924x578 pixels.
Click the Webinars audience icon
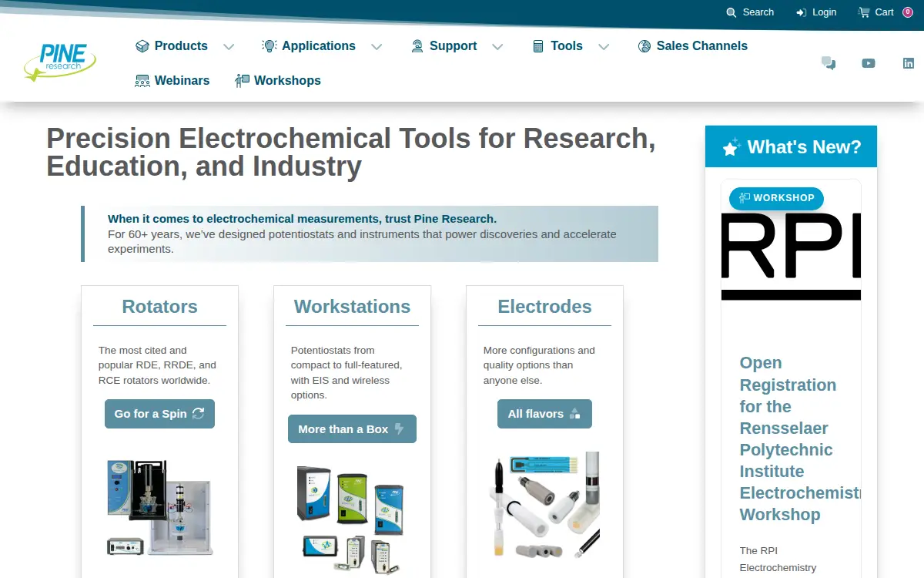click(x=142, y=81)
